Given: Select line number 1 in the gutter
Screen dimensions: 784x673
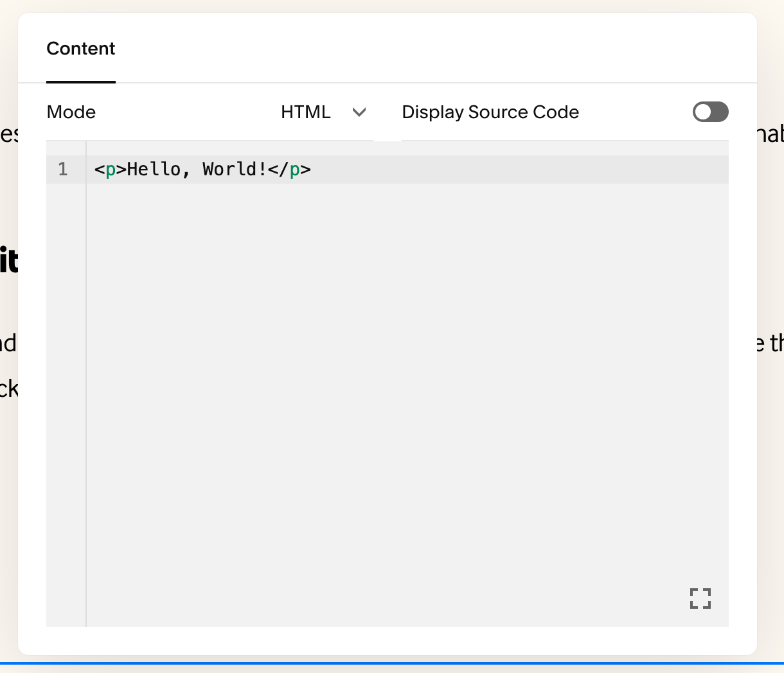Looking at the screenshot, I should point(63,170).
